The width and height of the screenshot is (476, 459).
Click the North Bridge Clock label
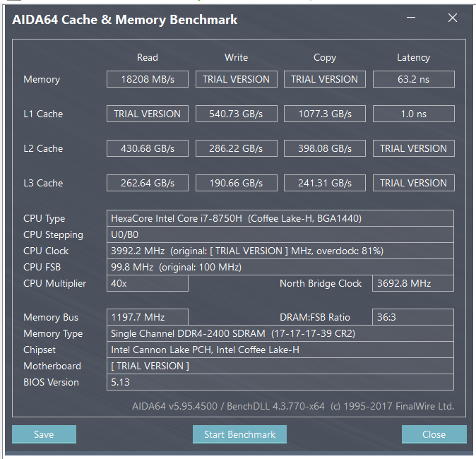pos(321,284)
